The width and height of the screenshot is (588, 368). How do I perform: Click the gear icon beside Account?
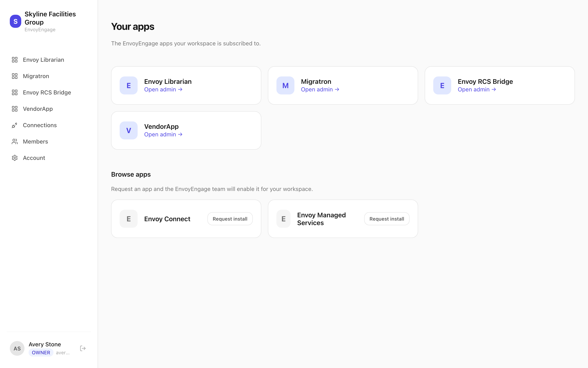pyautogui.click(x=14, y=158)
